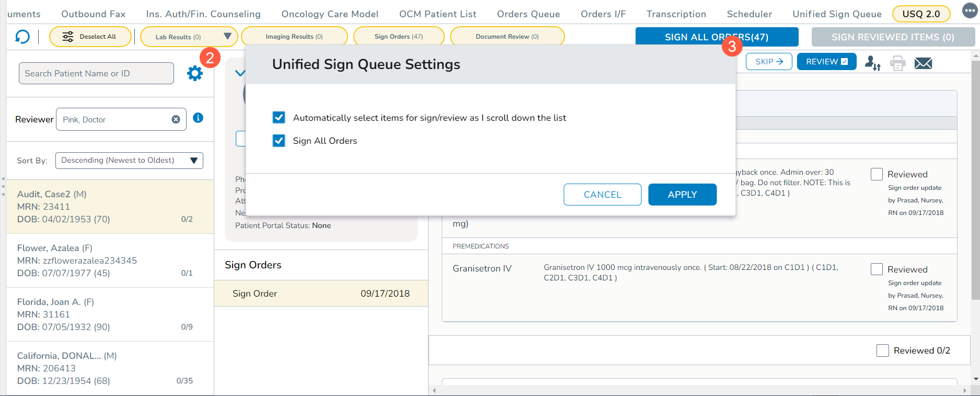Toggle the Sign All Orders checkbox
Viewport: 980px width, 396px height.
(279, 141)
